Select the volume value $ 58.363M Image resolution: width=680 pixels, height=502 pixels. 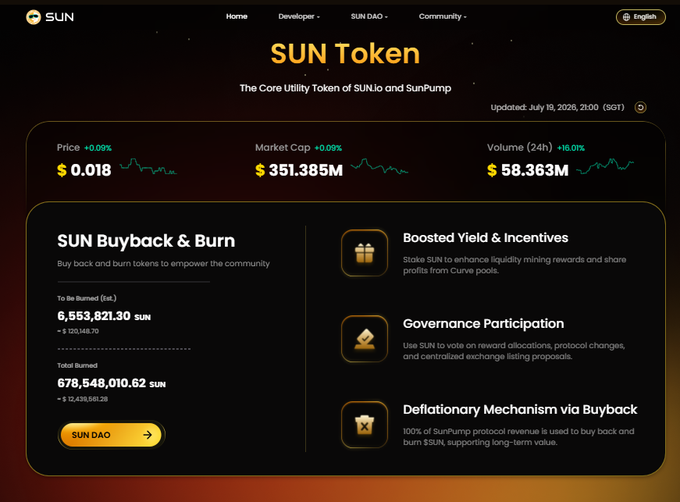coord(528,170)
